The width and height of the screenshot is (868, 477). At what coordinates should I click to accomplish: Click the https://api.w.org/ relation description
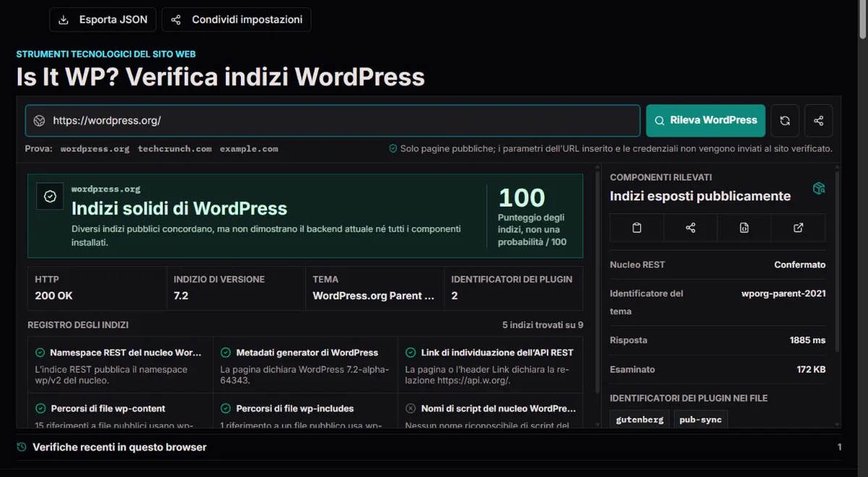488,375
